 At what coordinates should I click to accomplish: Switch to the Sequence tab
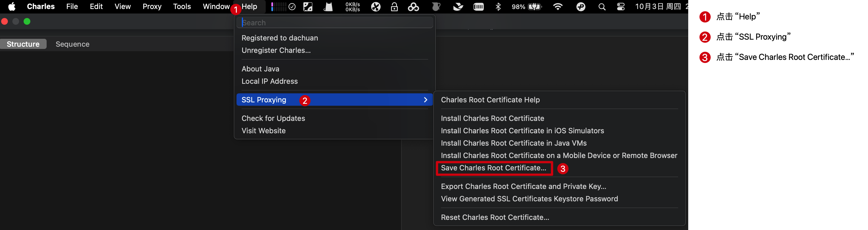pos(72,44)
